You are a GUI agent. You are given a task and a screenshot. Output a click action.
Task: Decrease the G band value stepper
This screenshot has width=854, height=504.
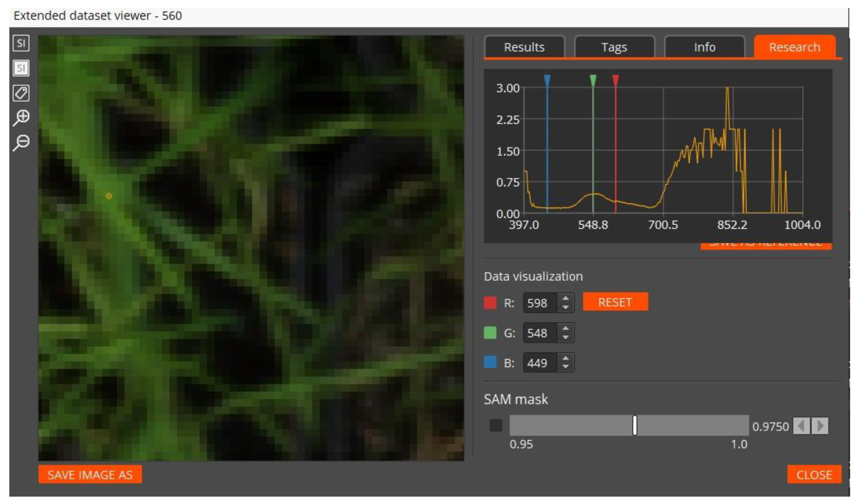[x=566, y=337]
